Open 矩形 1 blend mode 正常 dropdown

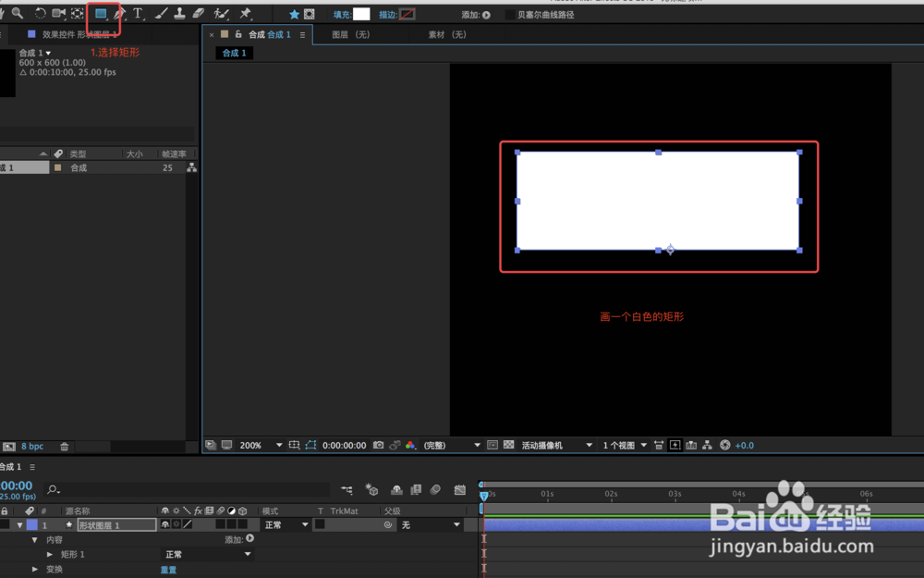(208, 554)
